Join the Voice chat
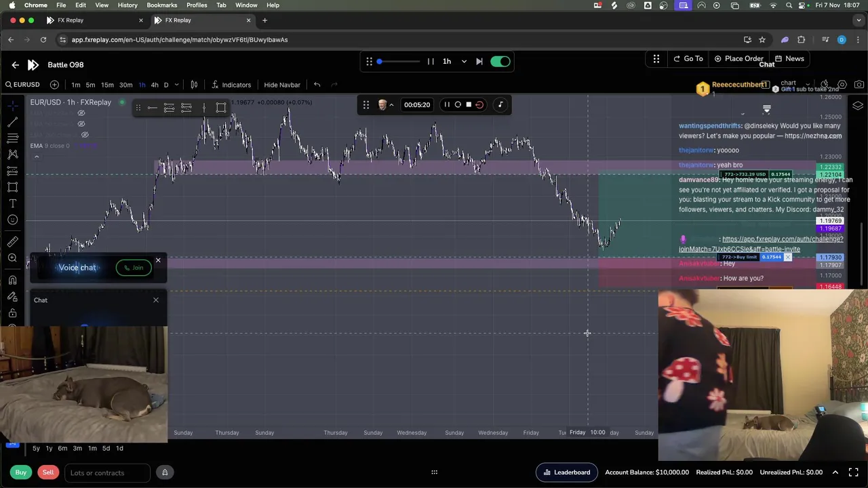868x488 pixels. pyautogui.click(x=134, y=268)
